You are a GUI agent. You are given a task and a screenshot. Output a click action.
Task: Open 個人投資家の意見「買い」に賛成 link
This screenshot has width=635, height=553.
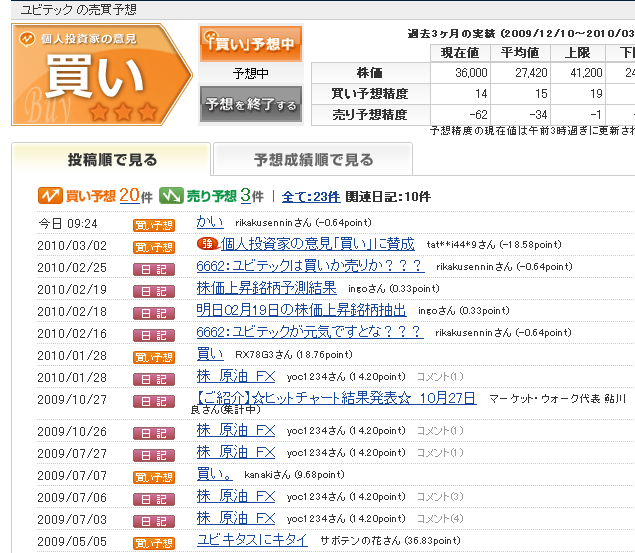click(x=316, y=244)
